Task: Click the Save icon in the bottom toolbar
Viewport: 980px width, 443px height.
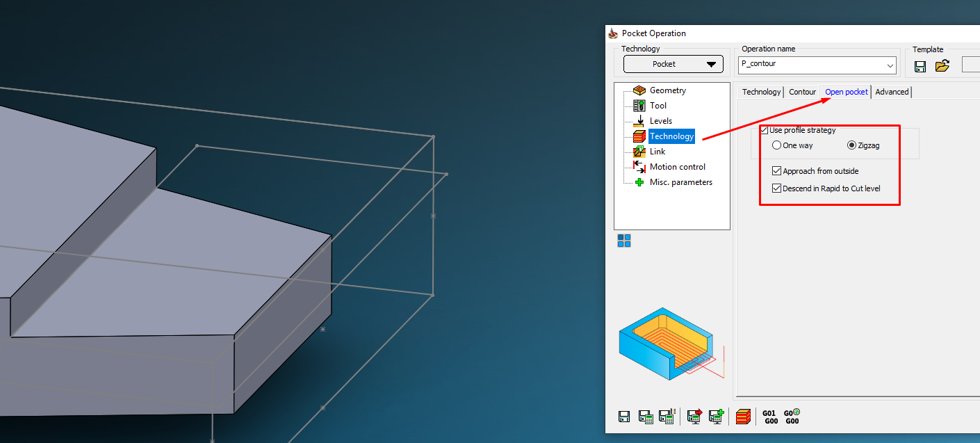Action: [624, 417]
